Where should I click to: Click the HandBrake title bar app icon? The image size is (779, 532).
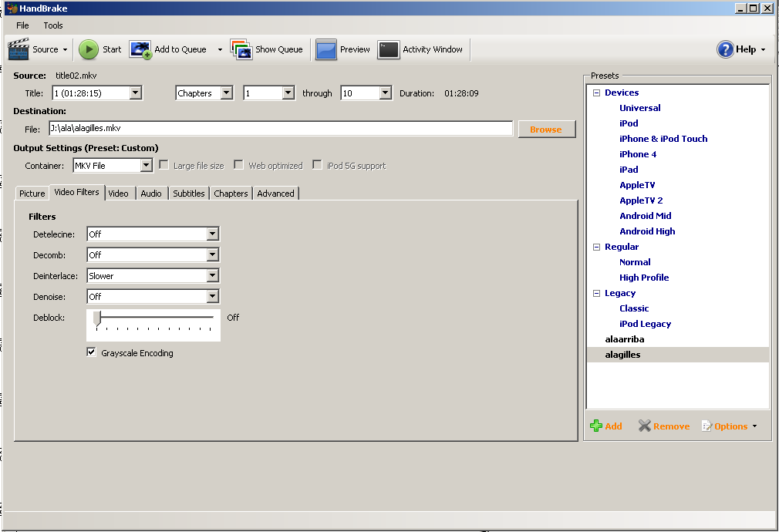point(12,8)
